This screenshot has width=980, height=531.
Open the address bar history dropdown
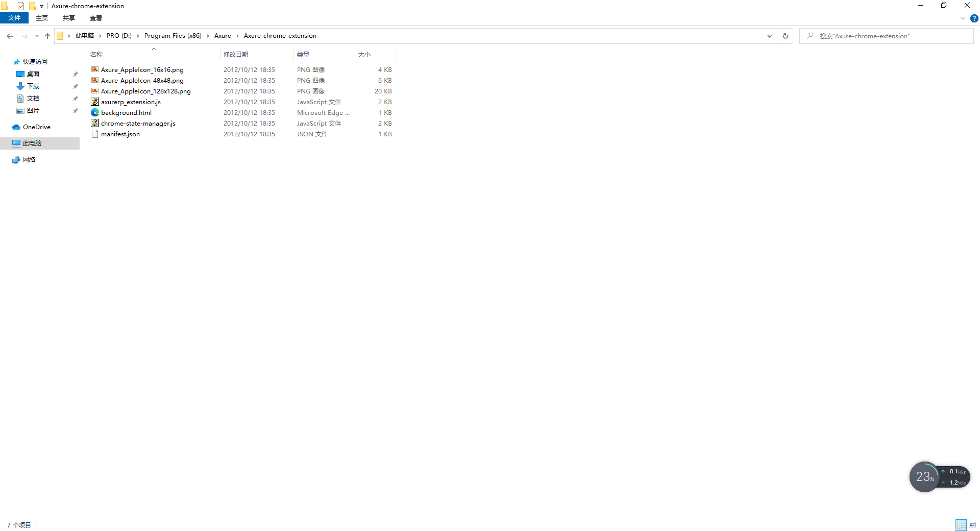point(770,36)
